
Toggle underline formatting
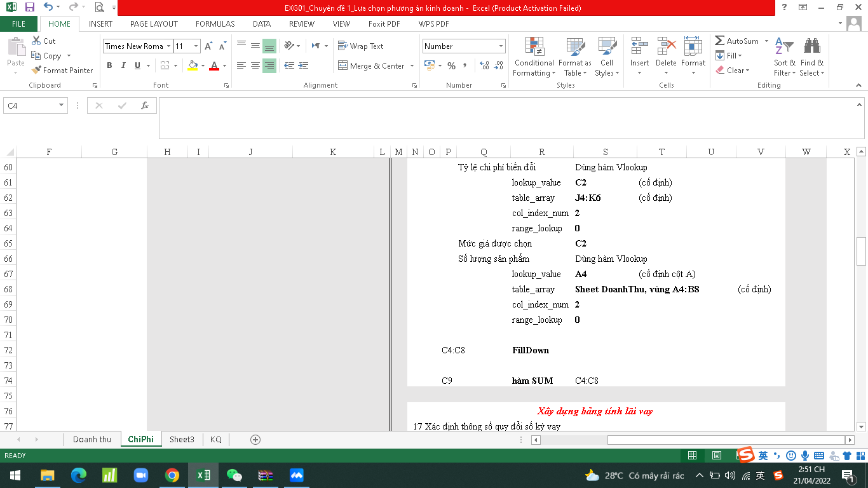138,65
